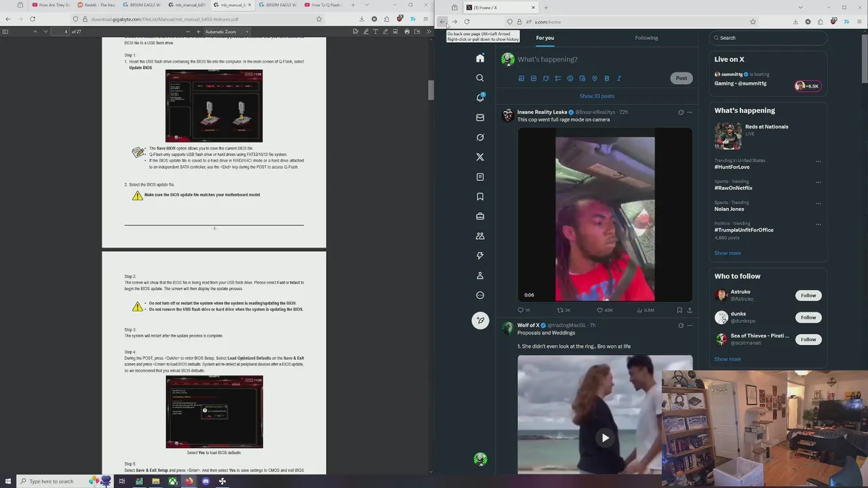Click X search box

(x=768, y=38)
